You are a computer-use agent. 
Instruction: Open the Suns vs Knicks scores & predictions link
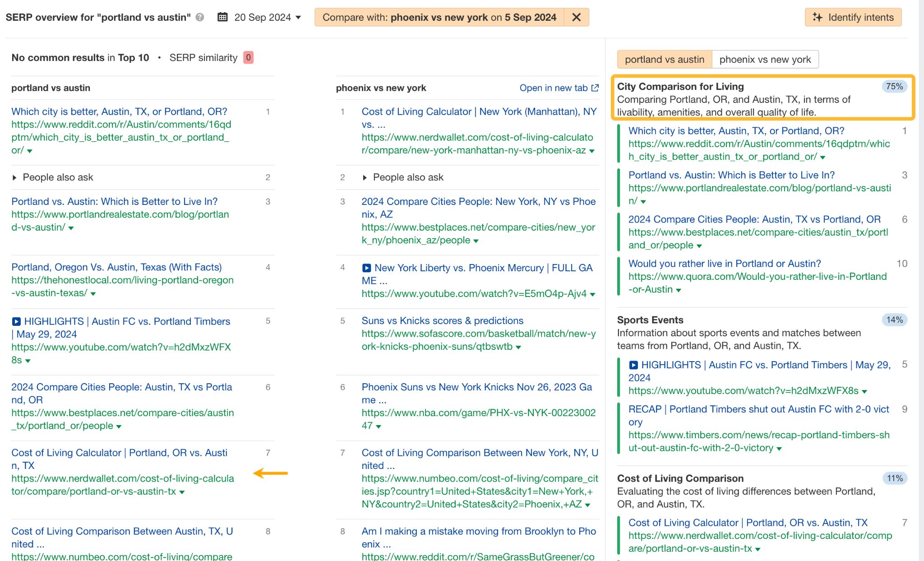pos(442,320)
